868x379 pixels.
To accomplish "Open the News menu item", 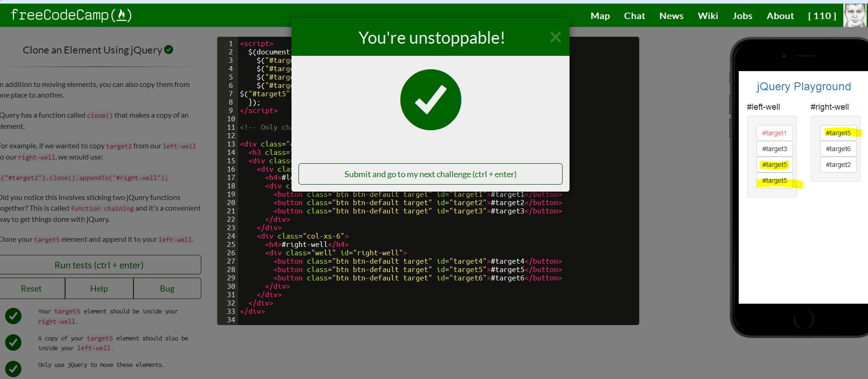I will 671,16.
